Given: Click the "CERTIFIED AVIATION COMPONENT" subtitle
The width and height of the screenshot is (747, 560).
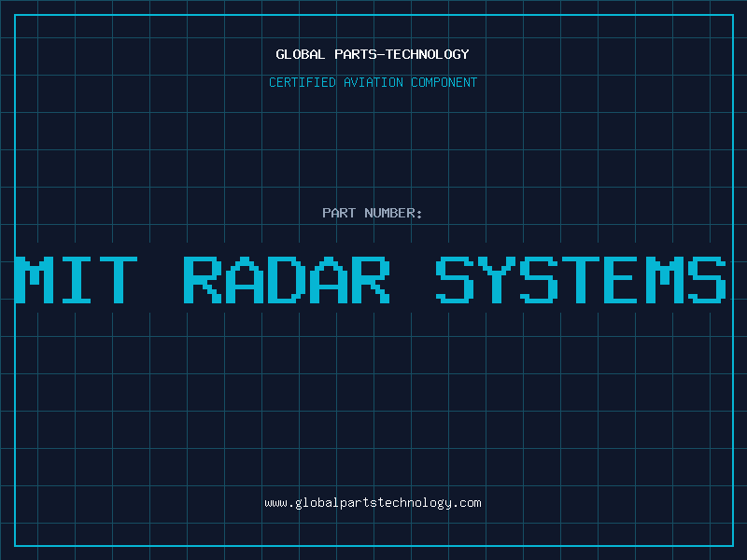Looking at the screenshot, I should [373, 82].
